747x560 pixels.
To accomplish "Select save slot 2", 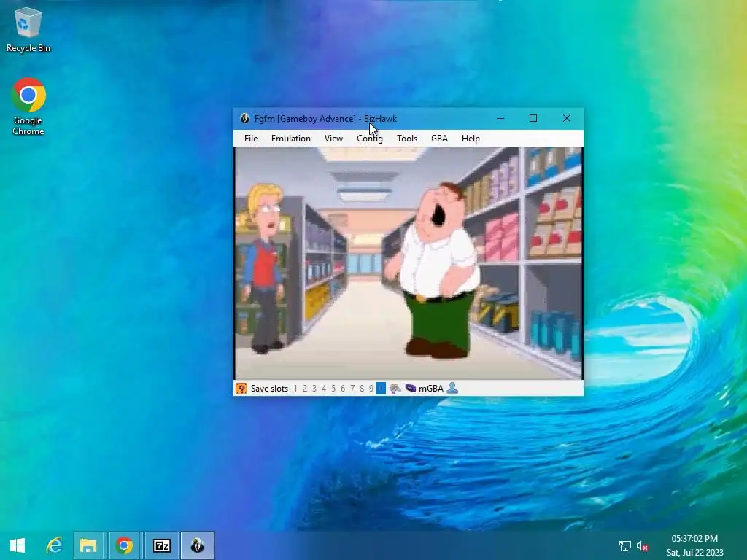I will (305, 389).
